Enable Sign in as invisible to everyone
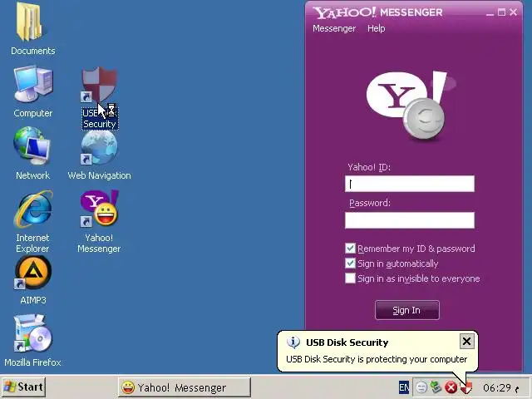 350,278
